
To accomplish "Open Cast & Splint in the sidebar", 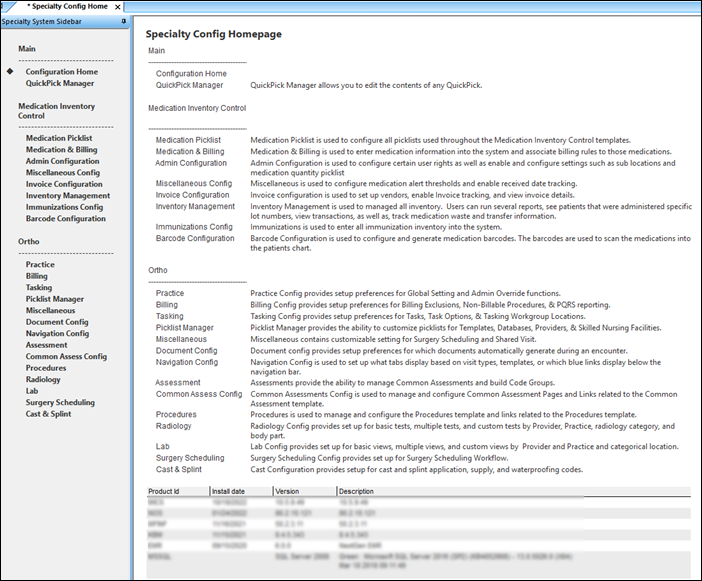I will [x=48, y=414].
